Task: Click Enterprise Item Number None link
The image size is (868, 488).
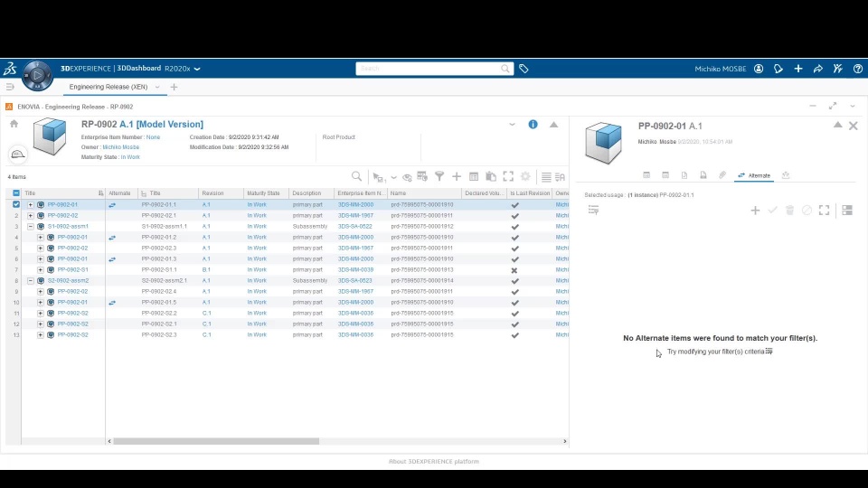Action: coord(154,137)
